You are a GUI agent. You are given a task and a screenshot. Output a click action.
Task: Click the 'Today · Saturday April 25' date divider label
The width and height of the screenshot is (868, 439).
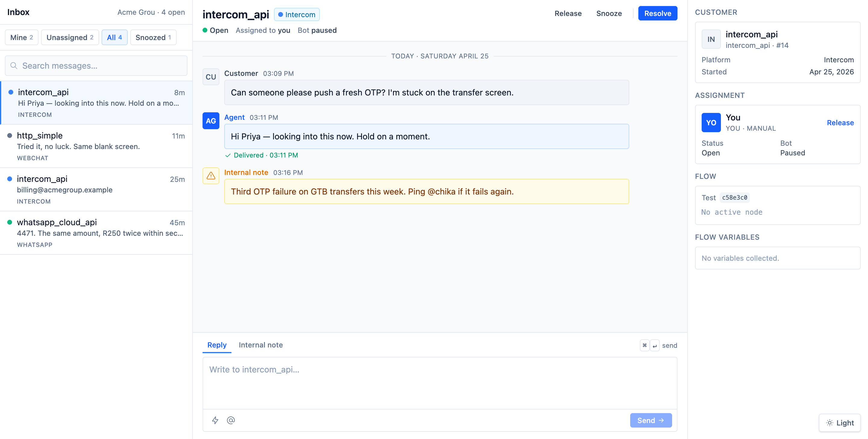coord(440,56)
